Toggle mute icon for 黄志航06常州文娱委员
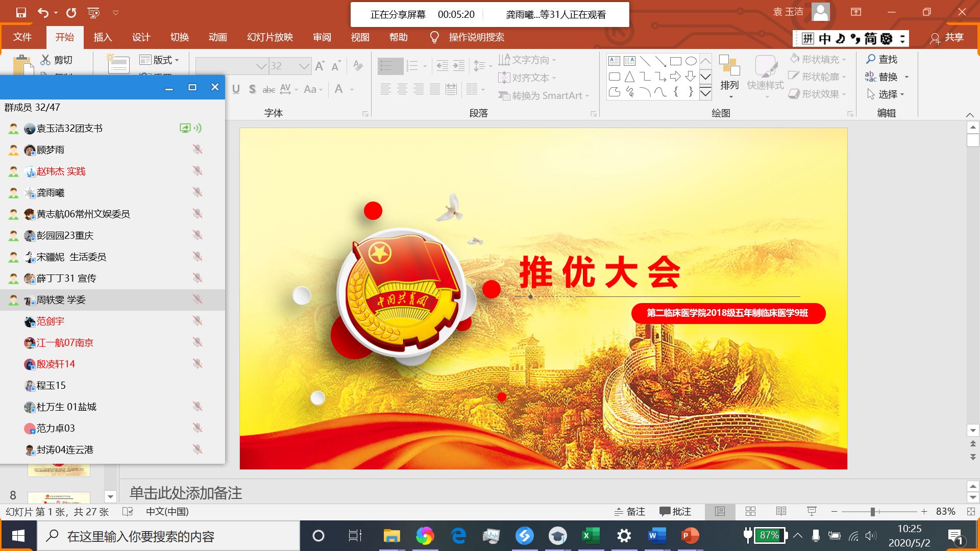The height and width of the screenshot is (551, 980). coord(198,214)
